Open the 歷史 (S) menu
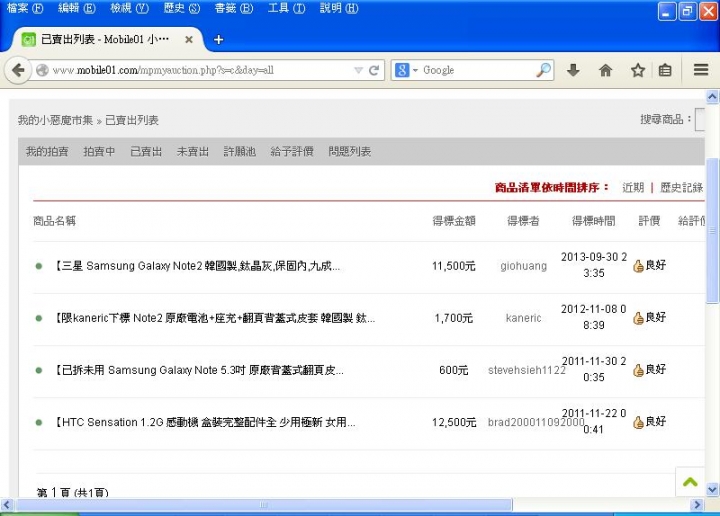Image resolution: width=720 pixels, height=516 pixels. click(182, 8)
